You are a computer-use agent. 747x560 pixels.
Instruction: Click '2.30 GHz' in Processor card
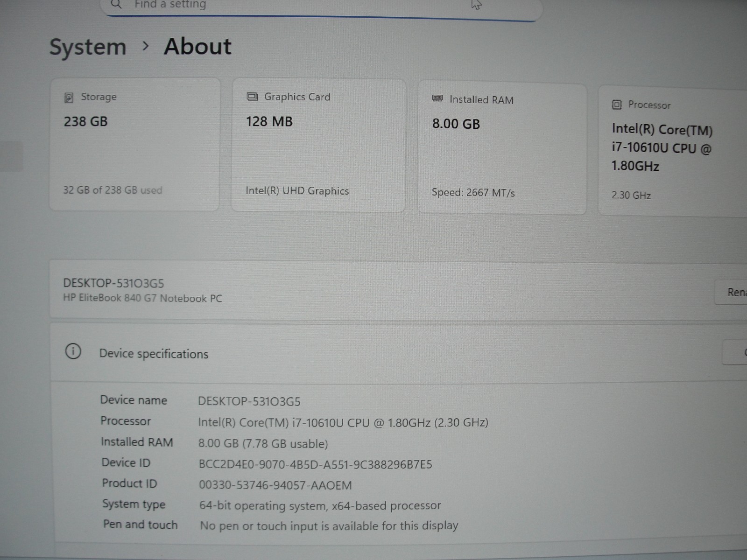(x=631, y=195)
